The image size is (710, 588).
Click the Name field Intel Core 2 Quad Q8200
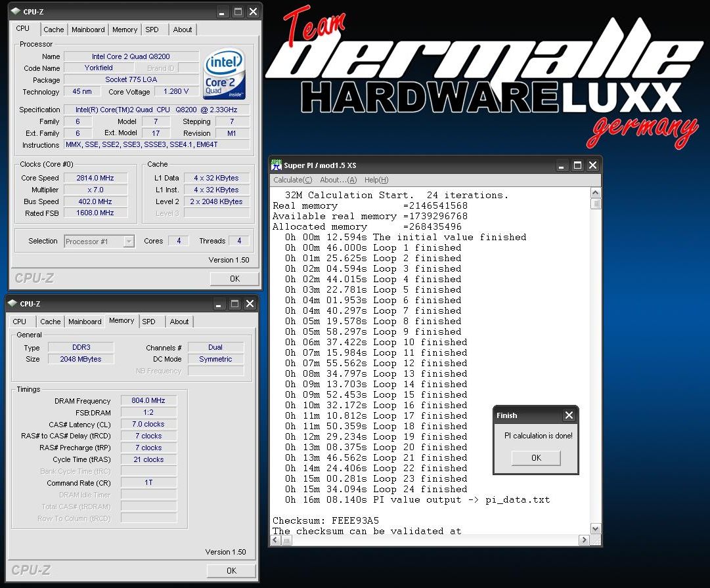[x=131, y=56]
